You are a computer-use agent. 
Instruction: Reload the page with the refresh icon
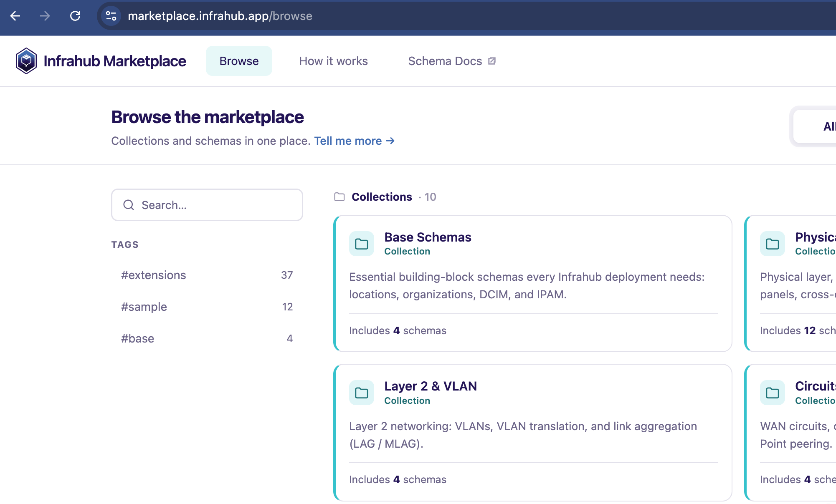pos(75,16)
